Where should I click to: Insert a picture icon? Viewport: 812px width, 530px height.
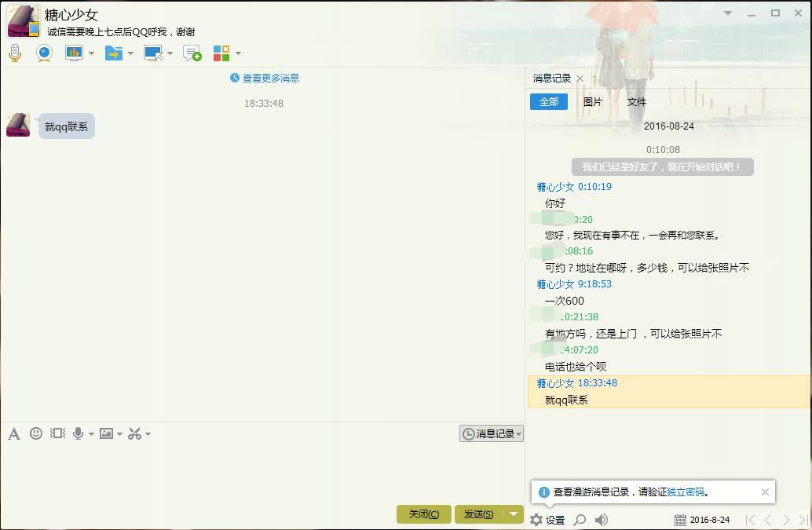[106, 433]
